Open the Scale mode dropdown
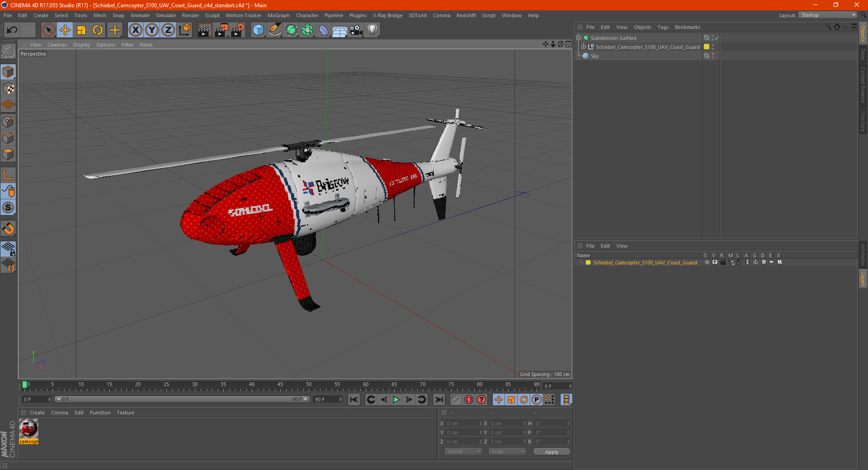This screenshot has width=868, height=470. point(507,451)
